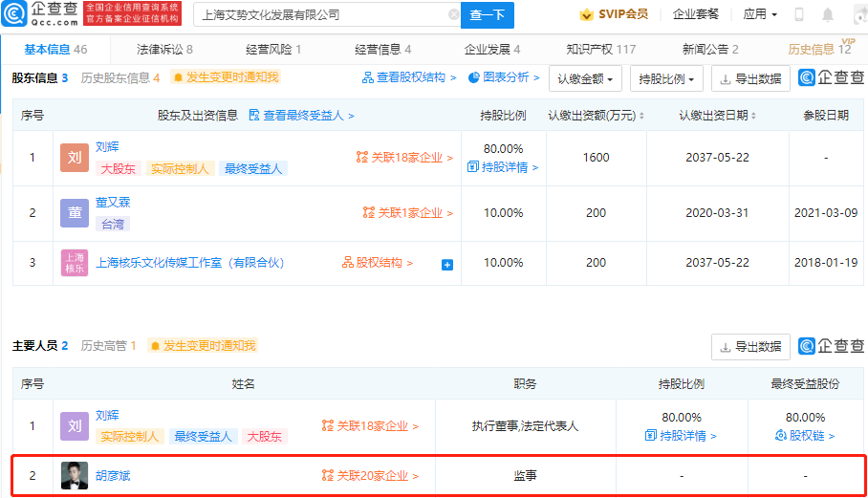Click 导出数据 in 主要人员 section
868x498 pixels.
coord(750,347)
